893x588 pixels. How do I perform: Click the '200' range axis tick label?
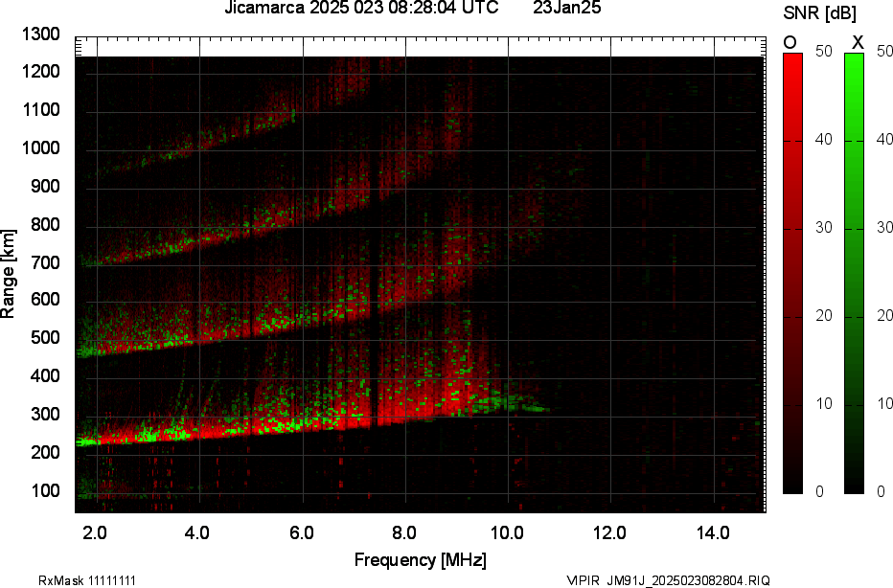(45, 452)
